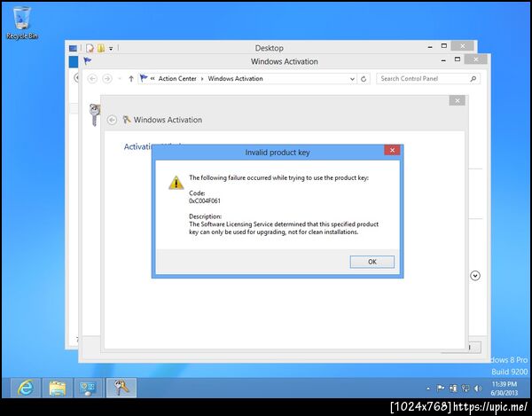
Task: Expand the circular chevron on the right of the activation page
Action: (475, 276)
